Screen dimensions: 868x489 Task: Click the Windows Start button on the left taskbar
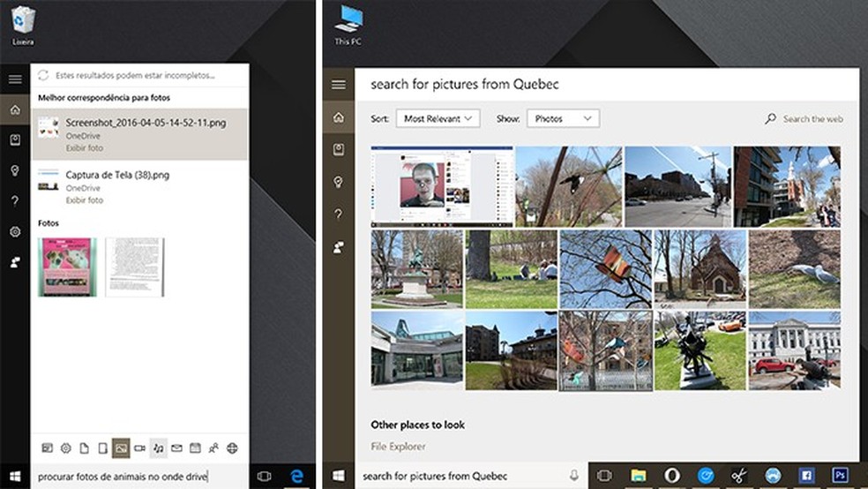point(15,477)
